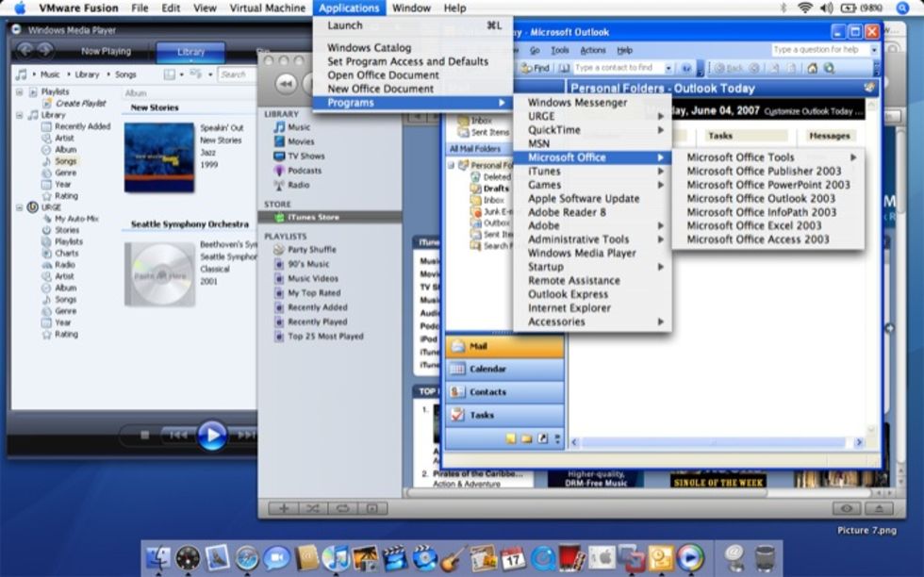
Task: Click the Type a contact to find field
Action: (x=618, y=68)
